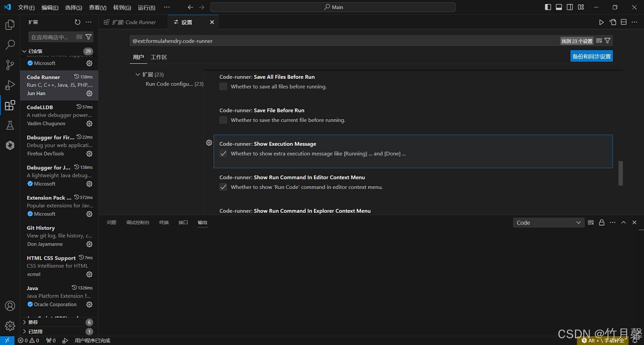Open the hexagon extension icon in activity bar

(x=10, y=145)
